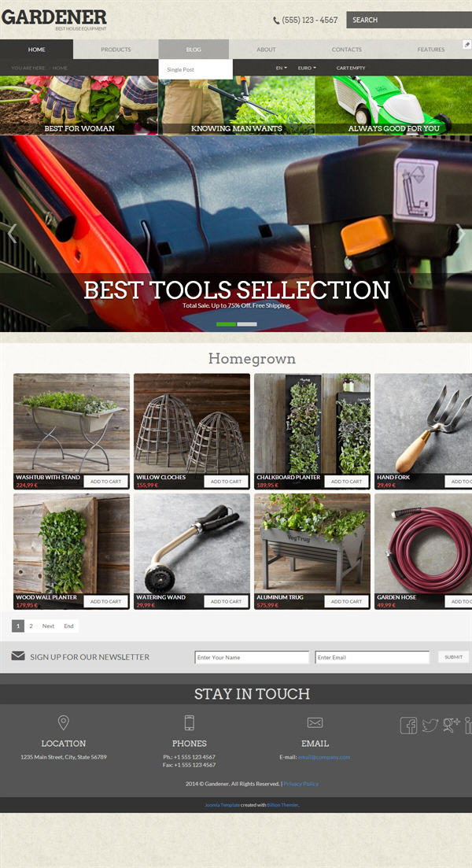The image size is (472, 868).
Task: Add Washtub With Stand to cart
Action: point(105,482)
